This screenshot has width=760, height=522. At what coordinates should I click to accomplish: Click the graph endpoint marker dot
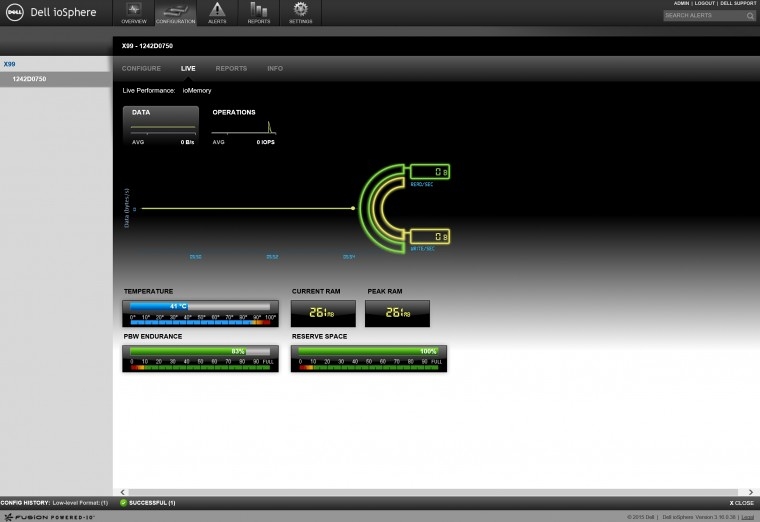pyautogui.click(x=353, y=208)
